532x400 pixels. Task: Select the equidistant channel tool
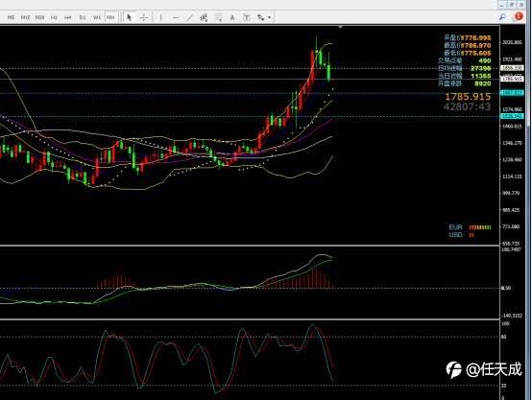tap(204, 17)
